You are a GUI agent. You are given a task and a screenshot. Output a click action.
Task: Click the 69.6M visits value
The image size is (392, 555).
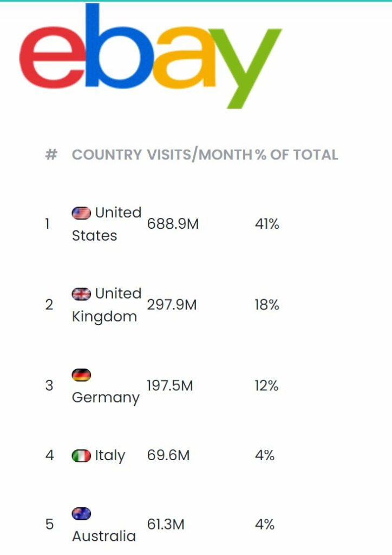click(168, 455)
